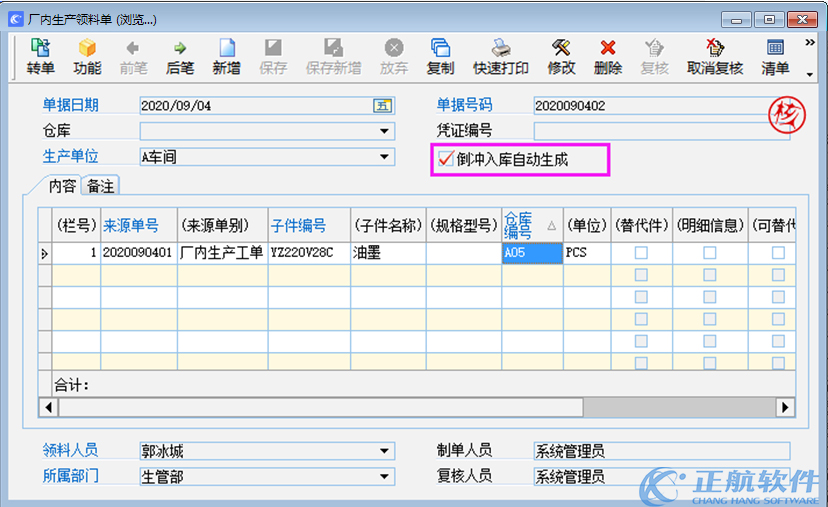Viewport: 828px width, 507px height.
Task: Go to next record with 后笔
Action: (x=180, y=57)
